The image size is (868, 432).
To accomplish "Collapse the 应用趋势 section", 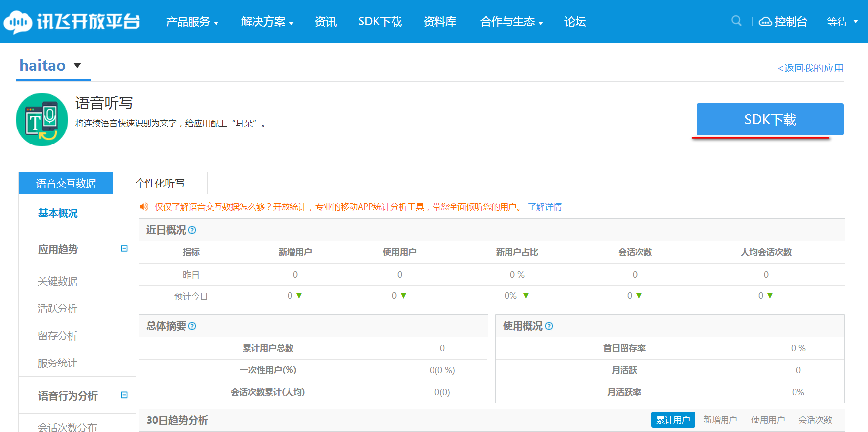I will [124, 248].
